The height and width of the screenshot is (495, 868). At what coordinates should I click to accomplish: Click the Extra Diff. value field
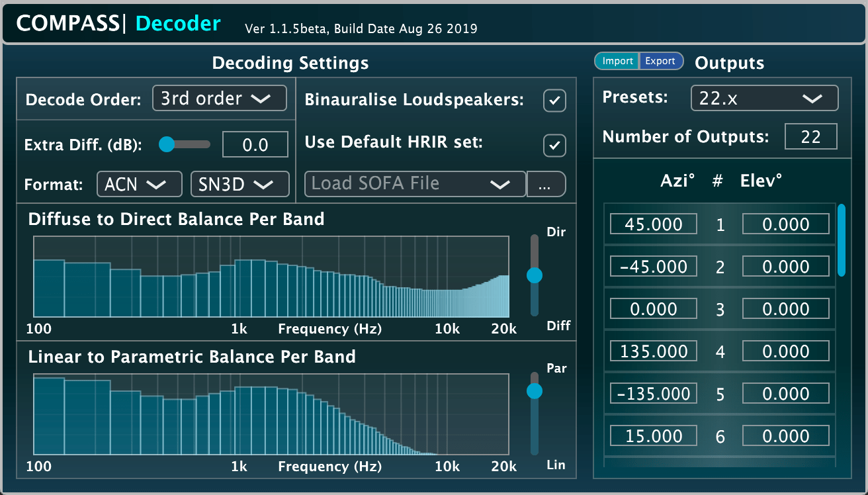point(255,145)
